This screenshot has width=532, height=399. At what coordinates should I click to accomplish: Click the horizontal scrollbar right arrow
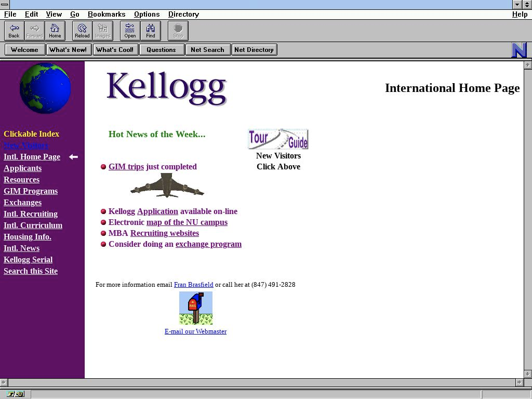(x=519, y=382)
